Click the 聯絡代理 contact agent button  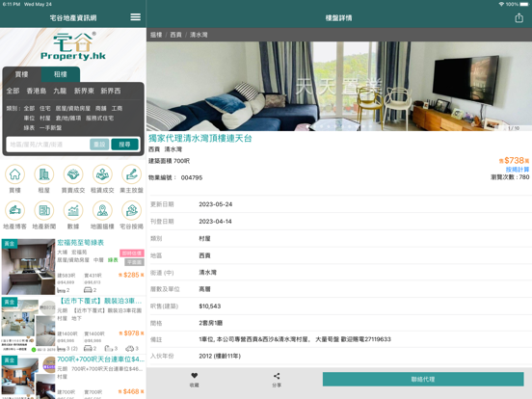click(x=423, y=380)
